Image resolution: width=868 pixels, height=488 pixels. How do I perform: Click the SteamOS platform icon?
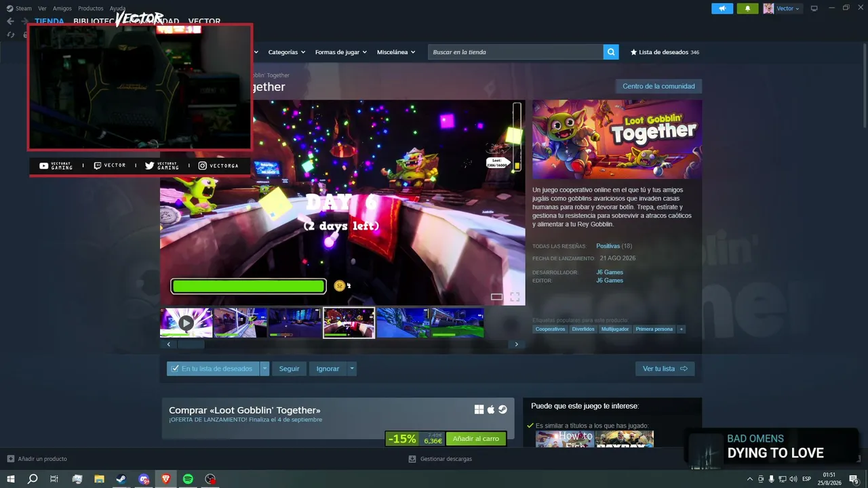(502, 409)
